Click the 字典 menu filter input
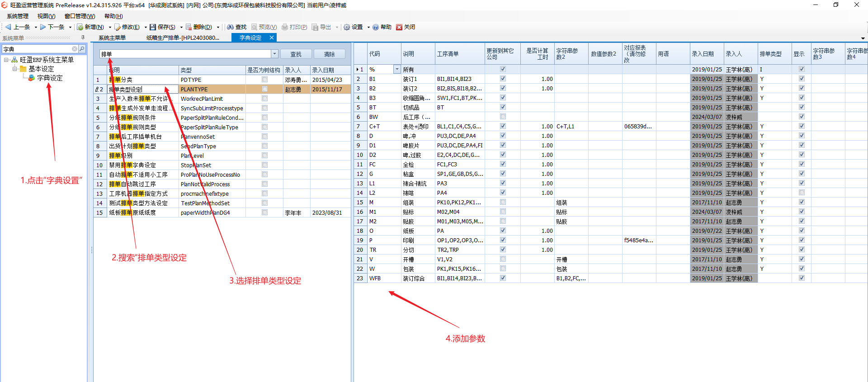Image resolution: width=868 pixels, height=382 pixels. pyautogui.click(x=37, y=49)
